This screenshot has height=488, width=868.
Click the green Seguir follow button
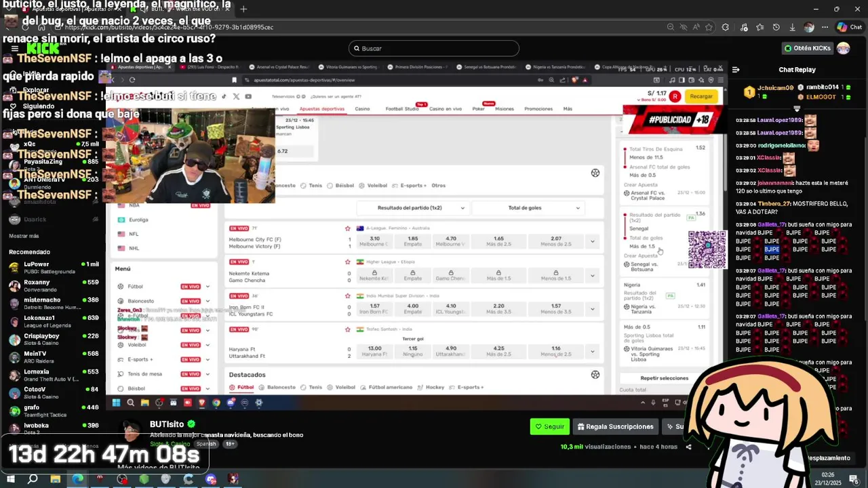point(549,427)
